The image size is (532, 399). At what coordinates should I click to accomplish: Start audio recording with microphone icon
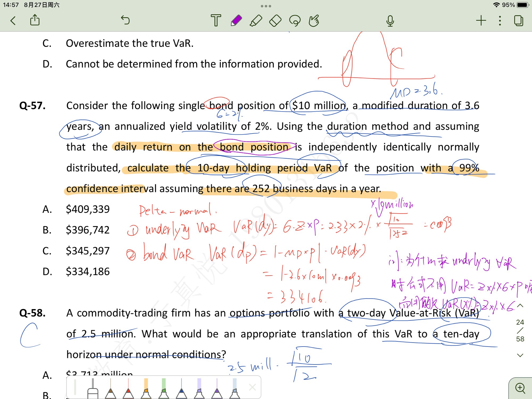(x=390, y=20)
